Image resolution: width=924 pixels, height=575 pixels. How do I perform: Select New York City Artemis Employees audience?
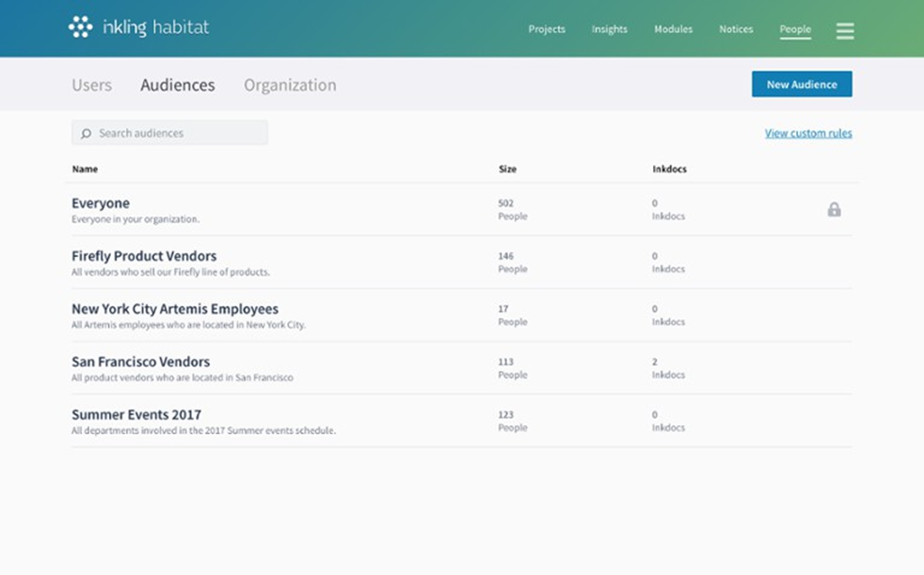click(175, 309)
